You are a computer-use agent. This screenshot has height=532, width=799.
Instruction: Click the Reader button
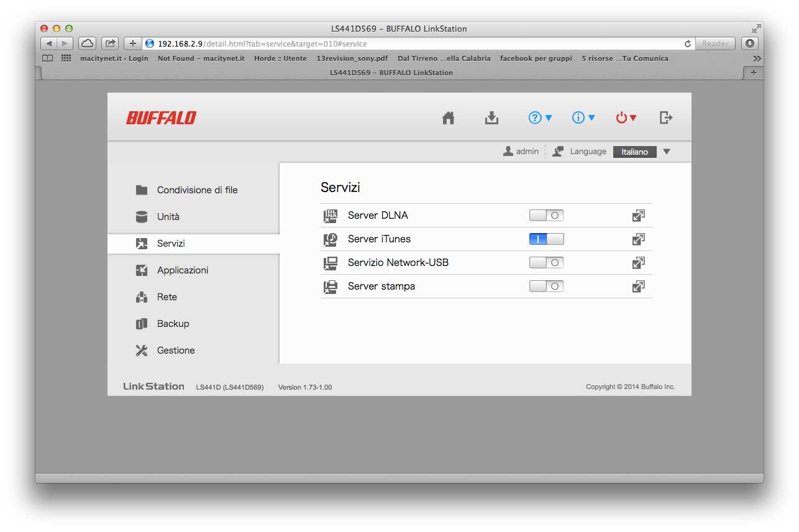tap(715, 44)
